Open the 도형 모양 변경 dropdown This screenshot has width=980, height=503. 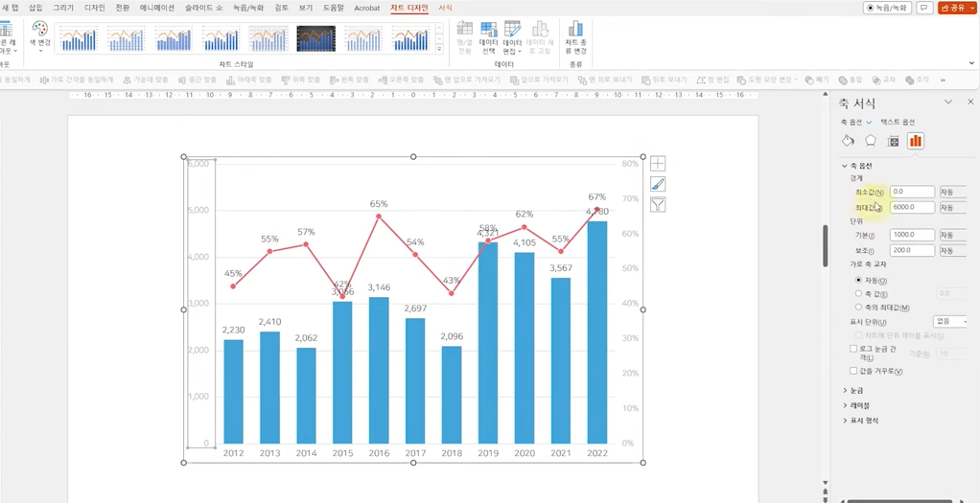(767, 80)
